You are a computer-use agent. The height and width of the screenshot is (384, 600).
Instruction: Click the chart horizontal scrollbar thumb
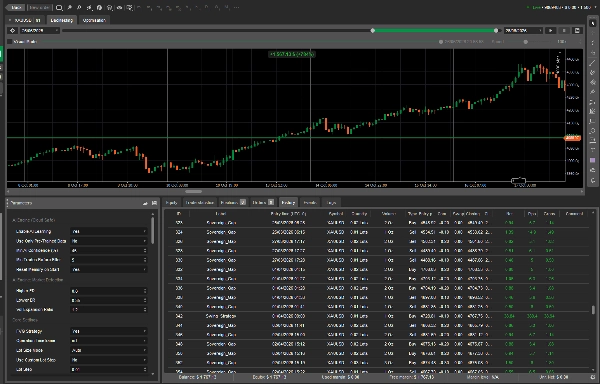point(194,192)
